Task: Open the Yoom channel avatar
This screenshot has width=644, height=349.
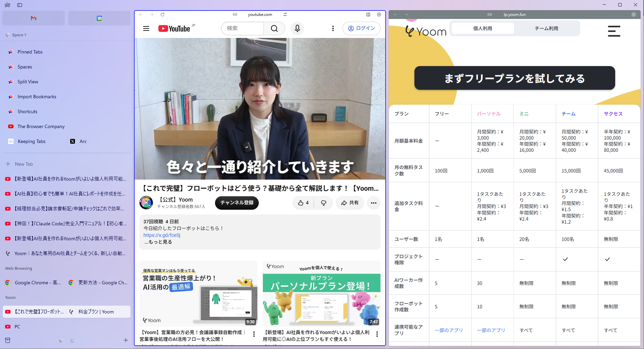Action: [146, 203]
